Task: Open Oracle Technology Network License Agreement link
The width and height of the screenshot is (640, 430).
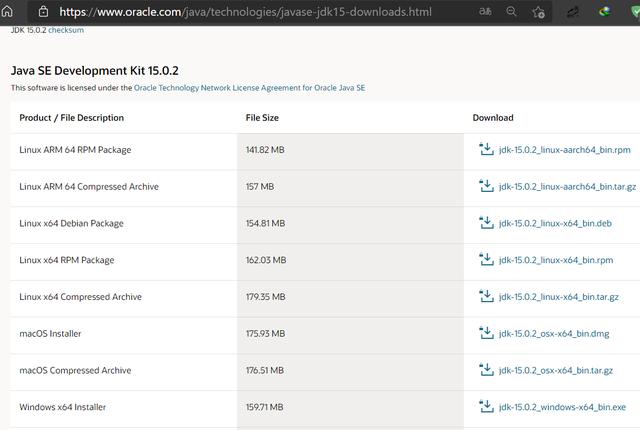Action: click(x=249, y=88)
